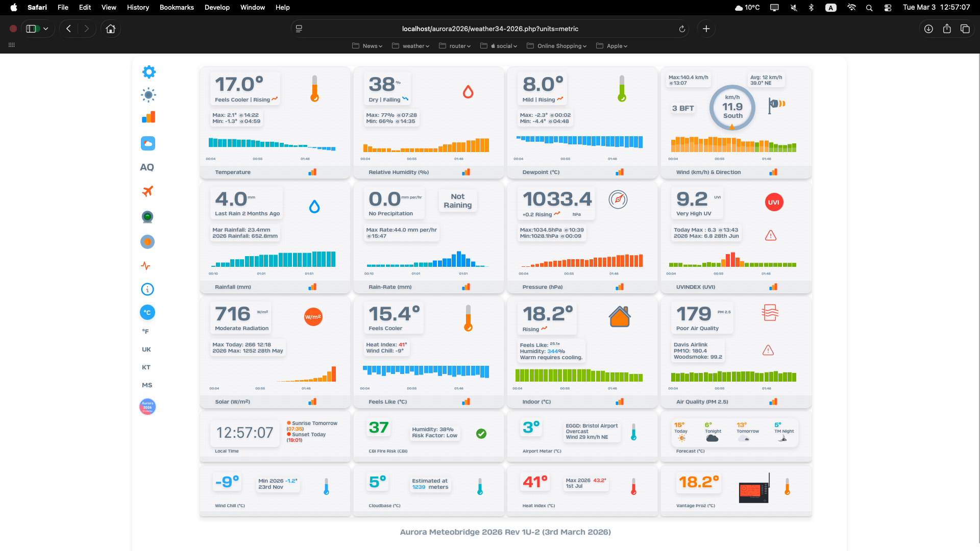Open the Temperature panel chart icon
This screenshot has height=551, width=980.
pos(312,172)
